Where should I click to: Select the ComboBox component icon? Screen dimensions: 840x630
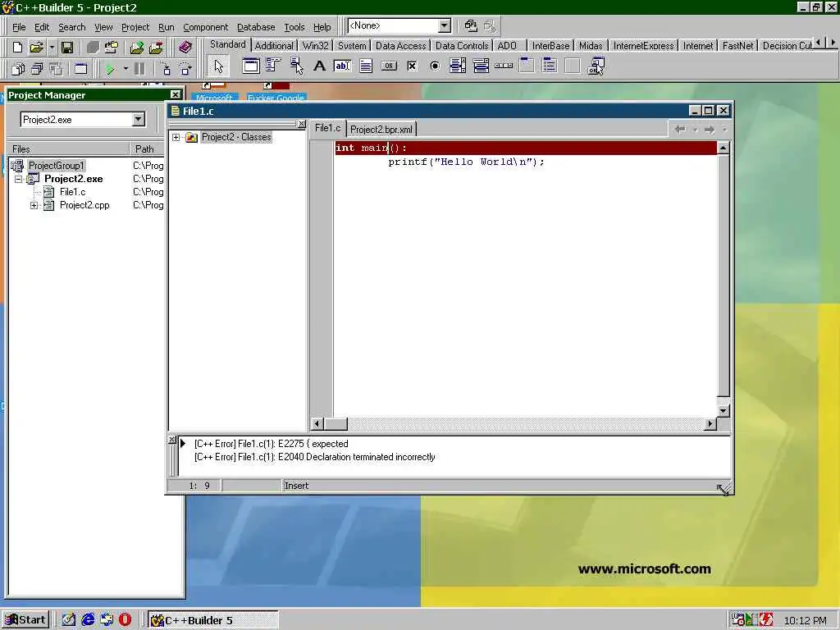481,66
